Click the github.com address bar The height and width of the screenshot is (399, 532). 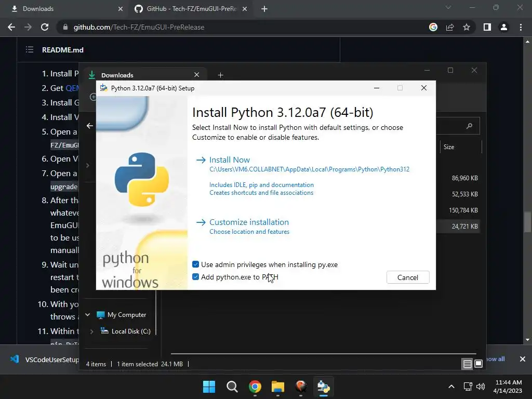point(237,27)
